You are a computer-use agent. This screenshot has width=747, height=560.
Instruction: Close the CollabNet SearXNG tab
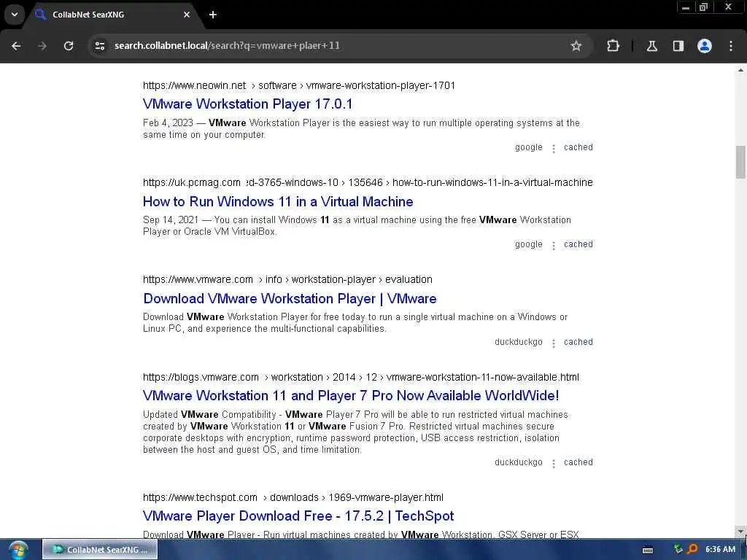[187, 15]
